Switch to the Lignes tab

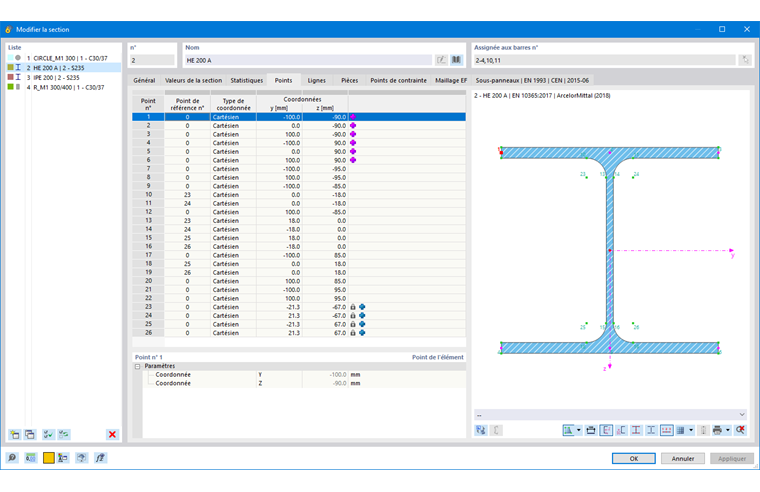(x=317, y=80)
